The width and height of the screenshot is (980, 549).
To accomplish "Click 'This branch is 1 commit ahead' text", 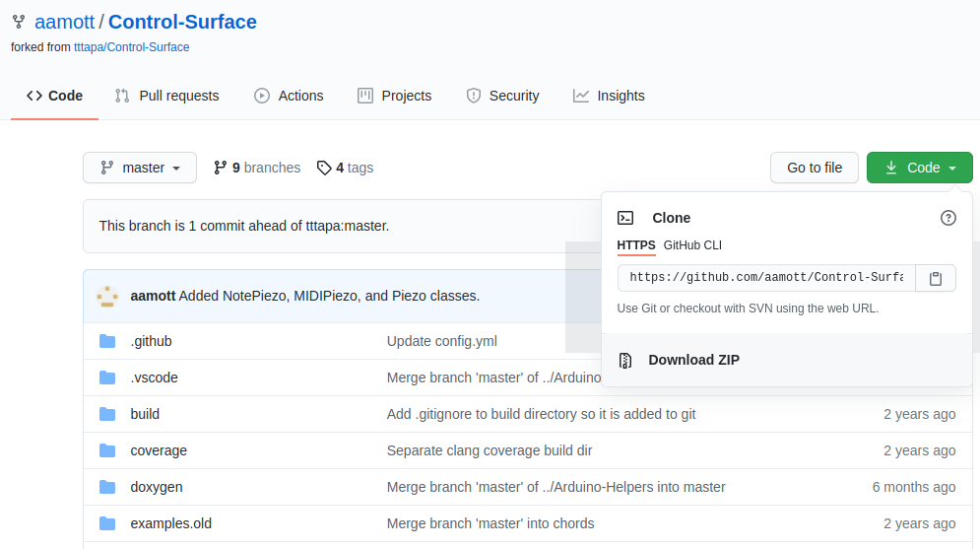I will coord(243,226).
